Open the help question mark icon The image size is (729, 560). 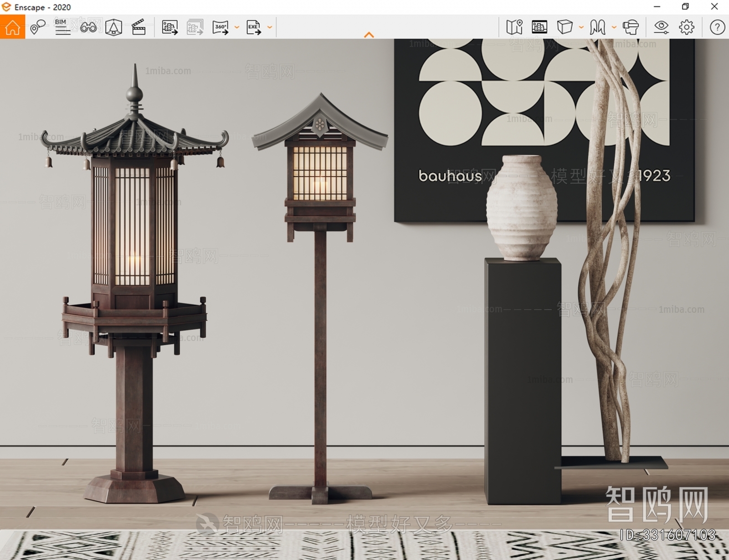(x=717, y=27)
